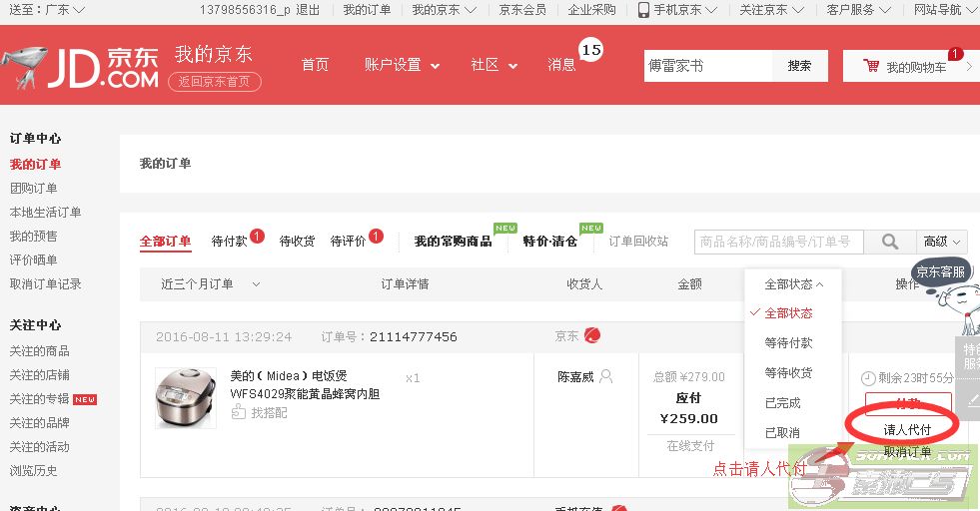Click the mobile JD phone icon
This screenshot has width=980, height=511.
643,10
